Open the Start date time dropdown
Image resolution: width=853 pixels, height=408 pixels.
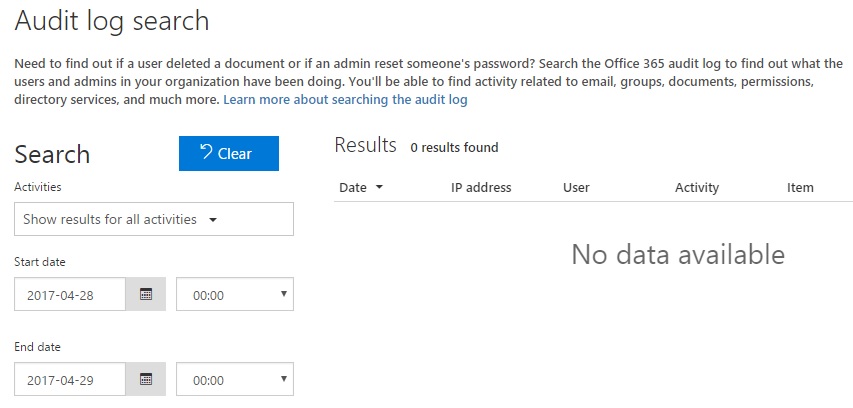pyautogui.click(x=235, y=294)
